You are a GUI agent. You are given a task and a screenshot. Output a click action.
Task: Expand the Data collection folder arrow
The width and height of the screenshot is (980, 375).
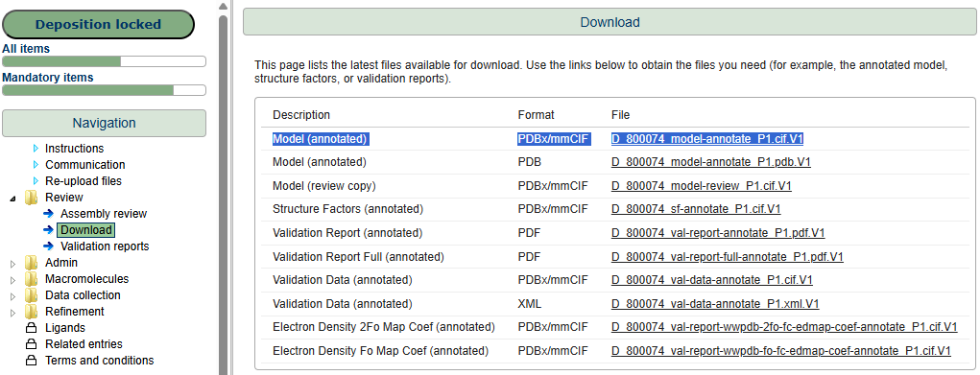pos(13,295)
